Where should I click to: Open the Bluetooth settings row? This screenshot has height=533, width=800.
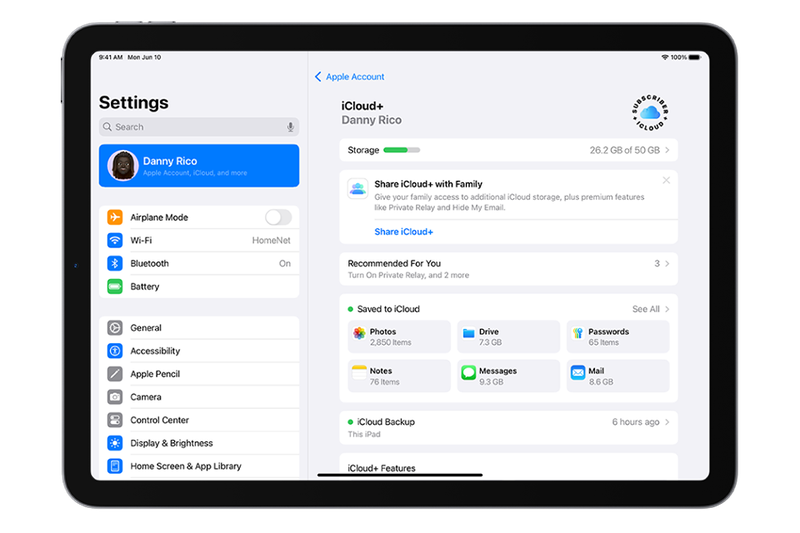pyautogui.click(x=199, y=263)
